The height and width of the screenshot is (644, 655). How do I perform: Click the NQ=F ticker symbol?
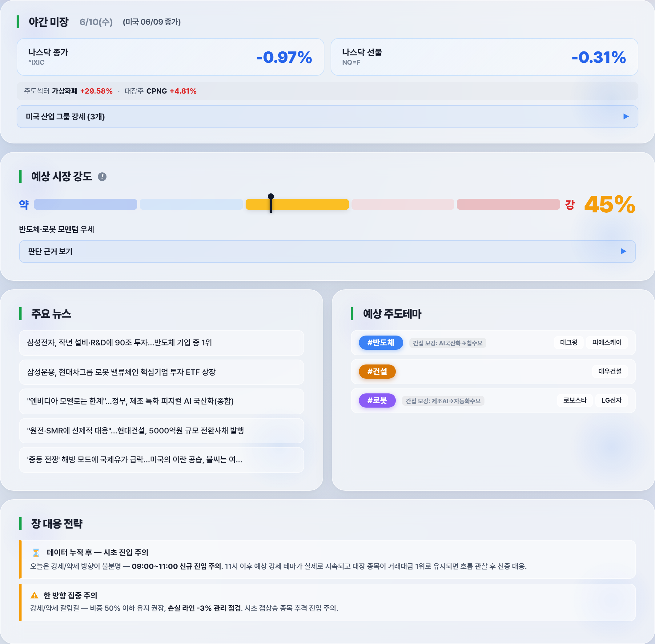(x=351, y=62)
